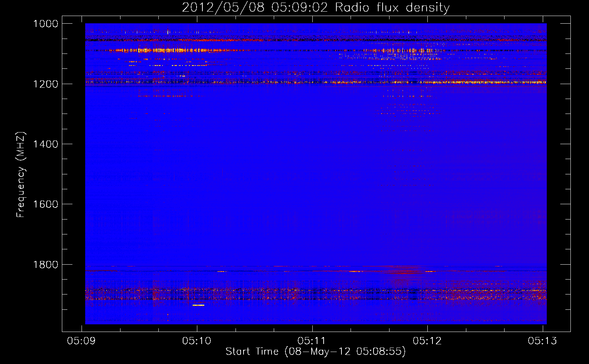Image resolution: width=589 pixels, height=364 pixels.
Task: Click the 05:11 time tick label
Action: click(x=312, y=341)
